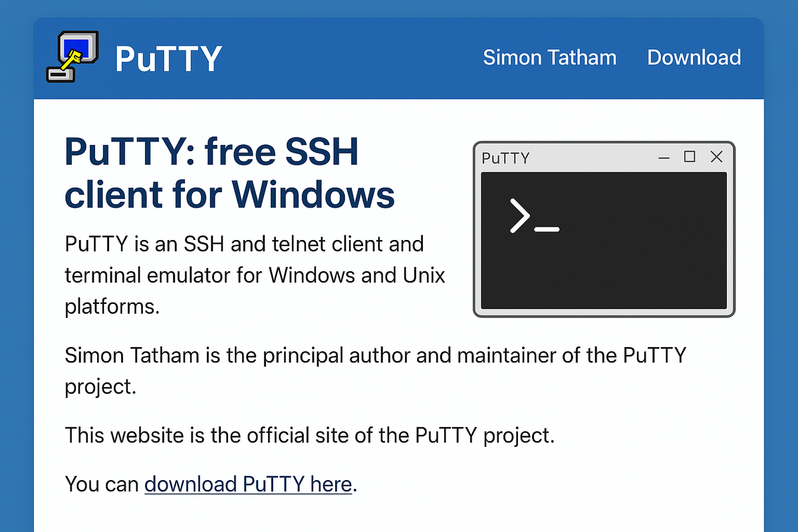Click the PuTTY title text in the header
The width and height of the screenshot is (798, 532).
coord(168,58)
